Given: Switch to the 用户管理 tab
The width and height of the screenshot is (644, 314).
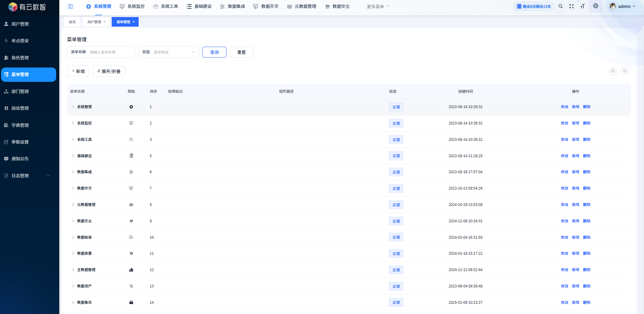Looking at the screenshot, I should click(94, 22).
